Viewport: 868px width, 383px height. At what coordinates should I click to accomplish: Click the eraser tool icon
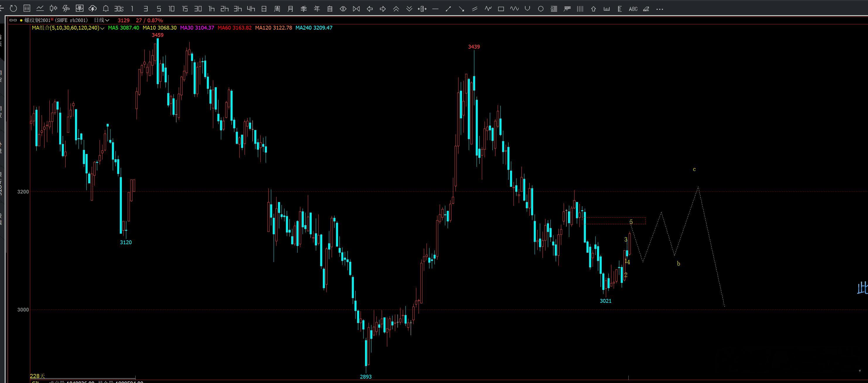pyautogui.click(x=646, y=9)
